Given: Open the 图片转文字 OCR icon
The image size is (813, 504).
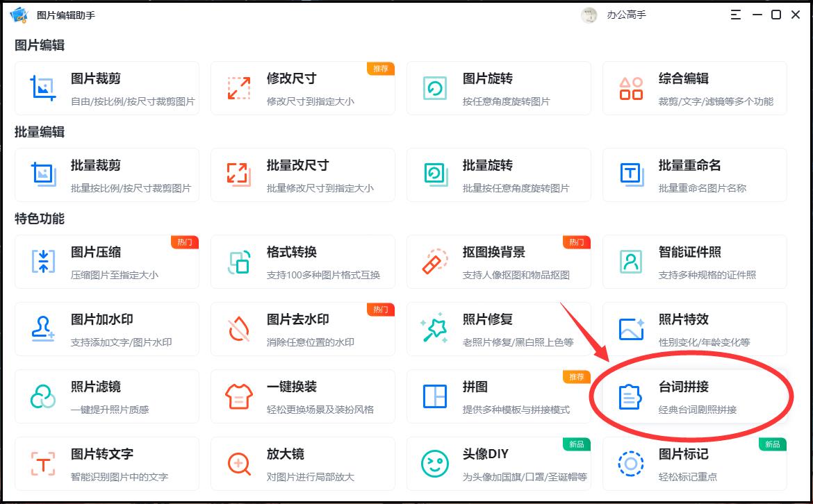Looking at the screenshot, I should [43, 464].
